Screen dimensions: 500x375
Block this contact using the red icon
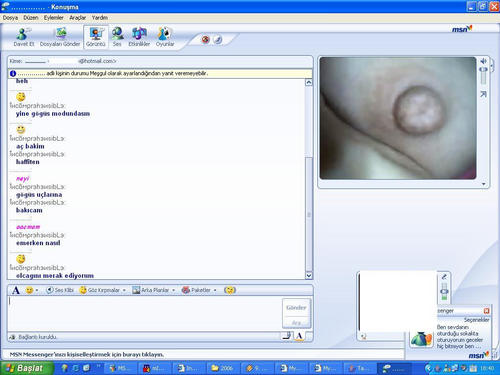[205, 40]
